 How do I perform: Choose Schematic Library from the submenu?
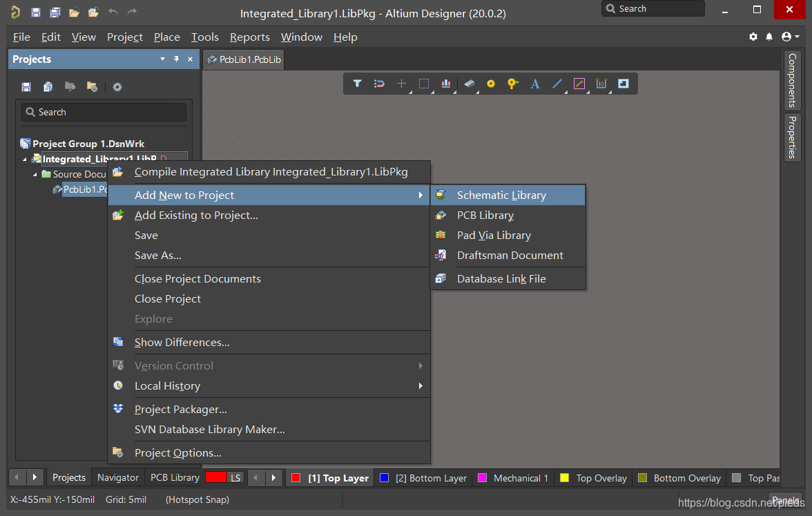(501, 195)
